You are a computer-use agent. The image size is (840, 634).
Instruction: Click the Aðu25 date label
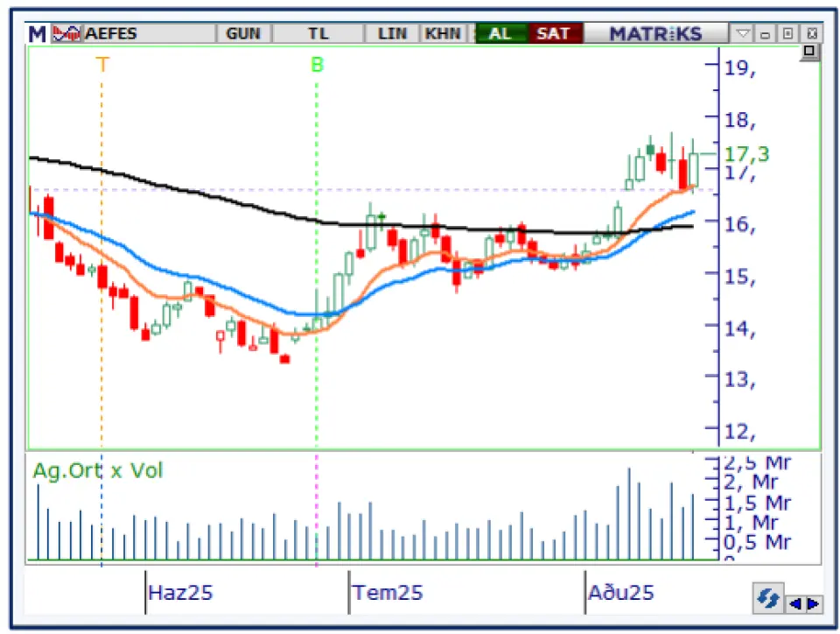(x=621, y=593)
